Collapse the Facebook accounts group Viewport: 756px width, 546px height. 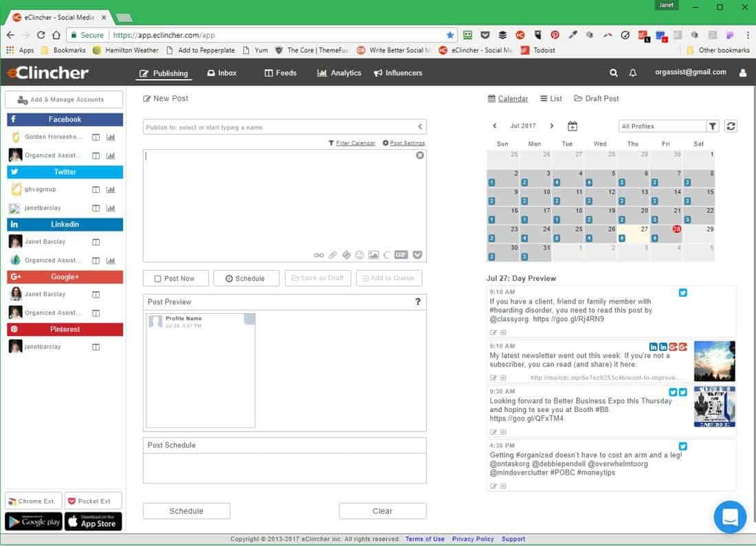click(65, 119)
